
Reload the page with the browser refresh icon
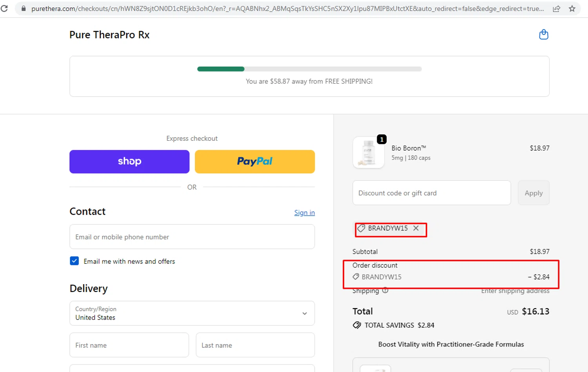pos(4,8)
